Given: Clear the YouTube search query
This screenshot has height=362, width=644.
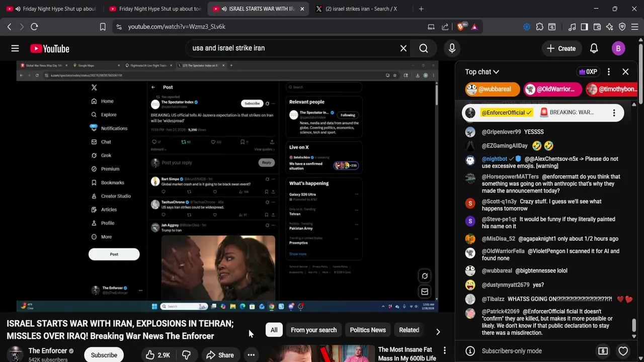Looking at the screenshot, I should [x=404, y=48].
